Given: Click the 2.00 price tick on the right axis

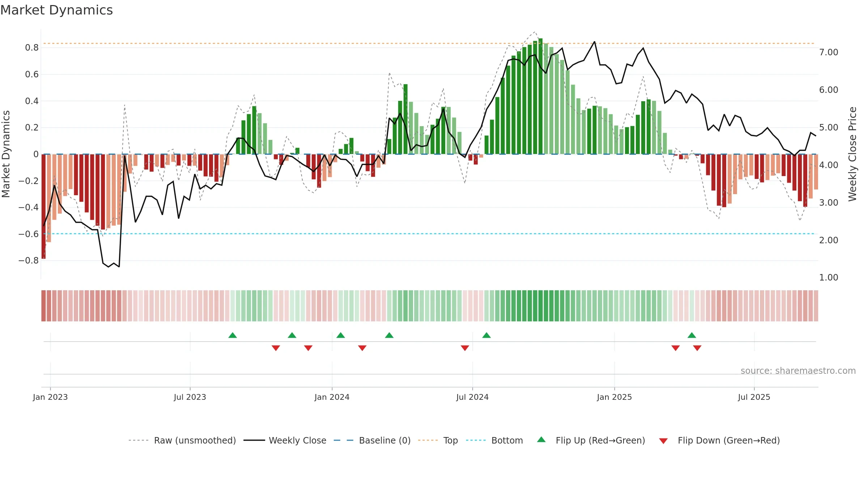Looking at the screenshot, I should 829,240.
